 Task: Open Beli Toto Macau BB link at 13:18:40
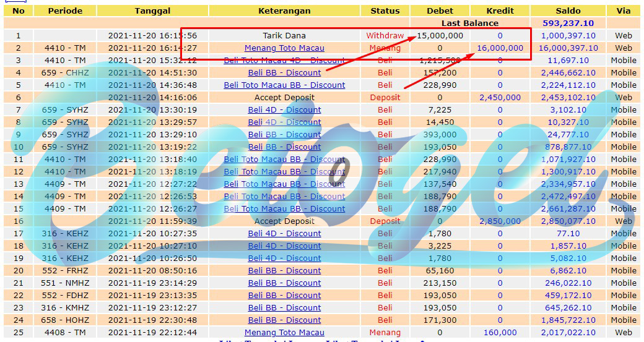(284, 159)
